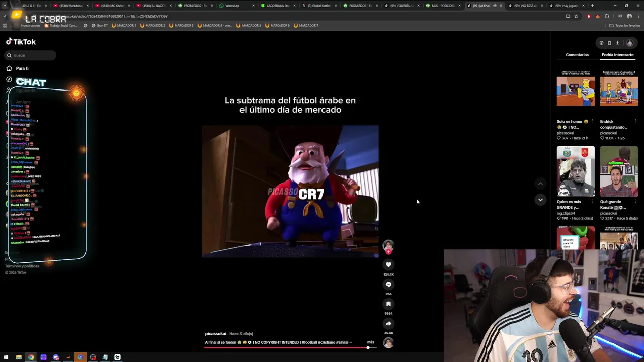Click phone app icon in top-right pill
644x362 pixels.
(609, 43)
